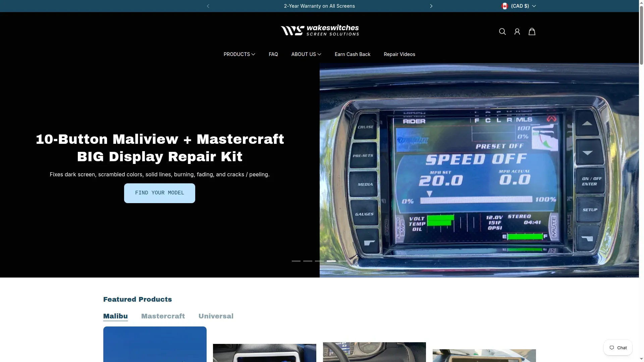
Task: Open the fourth featured product card image
Action: tap(484, 356)
